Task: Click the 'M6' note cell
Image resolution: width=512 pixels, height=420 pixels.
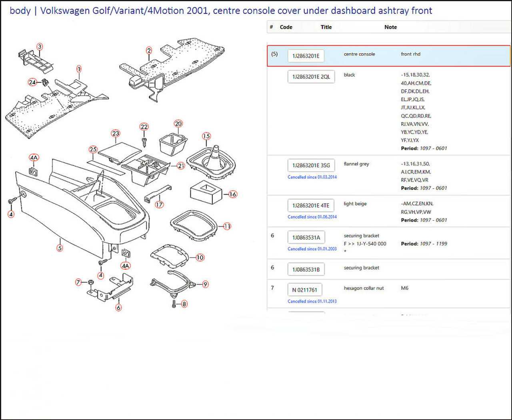Action: click(x=405, y=288)
